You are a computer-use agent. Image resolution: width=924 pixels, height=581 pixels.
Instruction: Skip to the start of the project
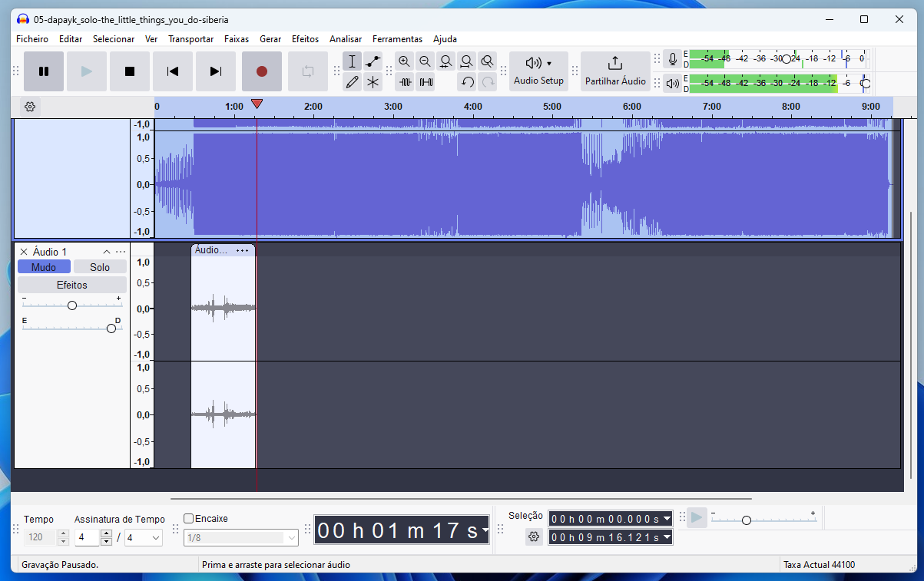click(x=173, y=71)
